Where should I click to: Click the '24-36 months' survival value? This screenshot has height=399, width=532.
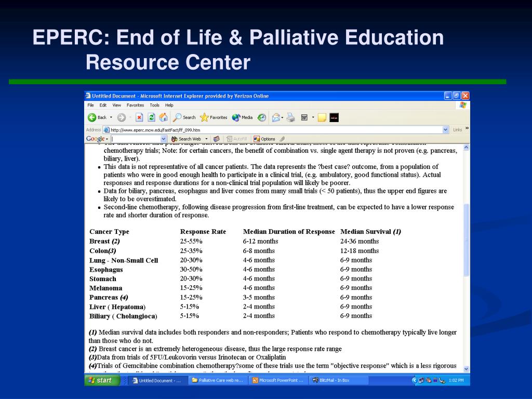tap(360, 241)
